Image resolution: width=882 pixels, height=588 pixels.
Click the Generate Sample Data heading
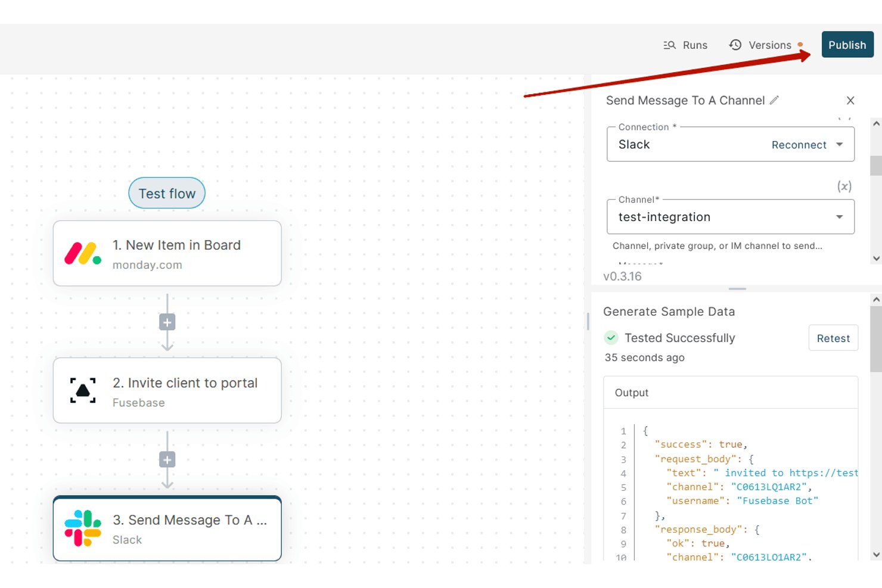tap(669, 312)
